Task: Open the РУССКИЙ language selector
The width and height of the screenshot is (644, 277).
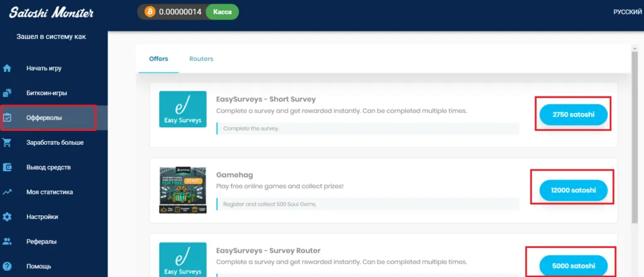Action: coord(628,13)
